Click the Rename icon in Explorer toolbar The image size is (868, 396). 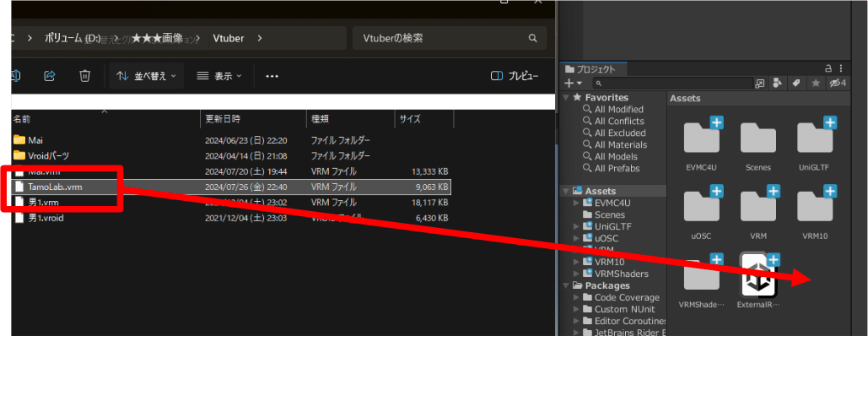[x=16, y=76]
